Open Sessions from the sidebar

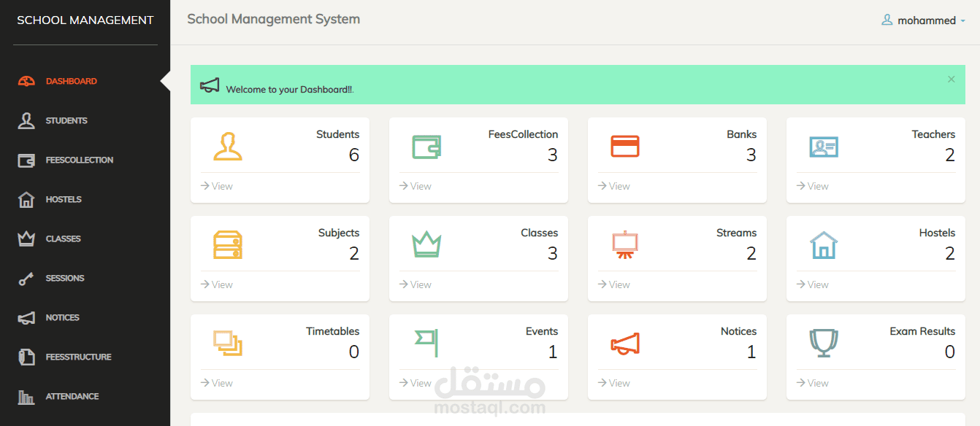point(65,278)
